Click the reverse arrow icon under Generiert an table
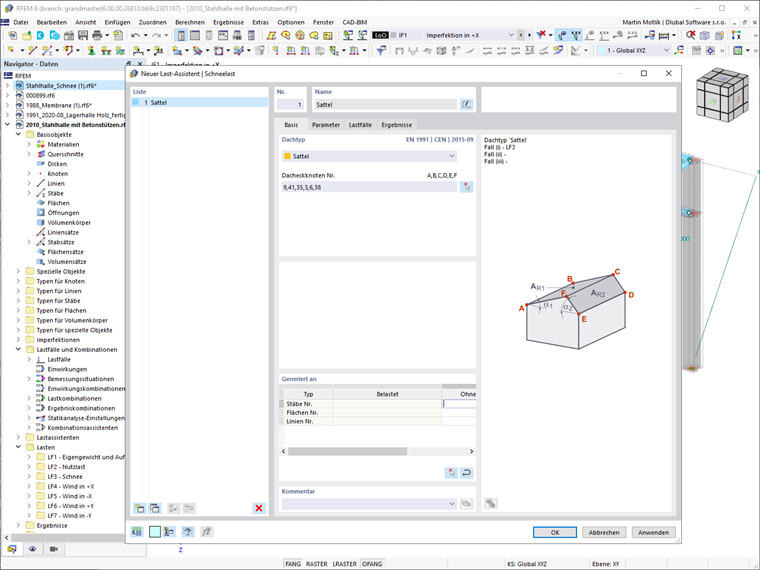The image size is (760, 570). [466, 473]
